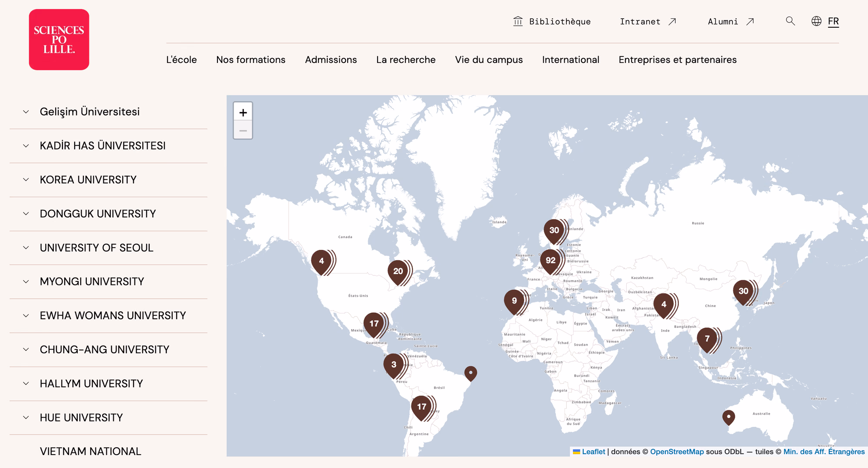Select the cluster marker 7 over Southeast Asia
The height and width of the screenshot is (468, 868).
(708, 340)
